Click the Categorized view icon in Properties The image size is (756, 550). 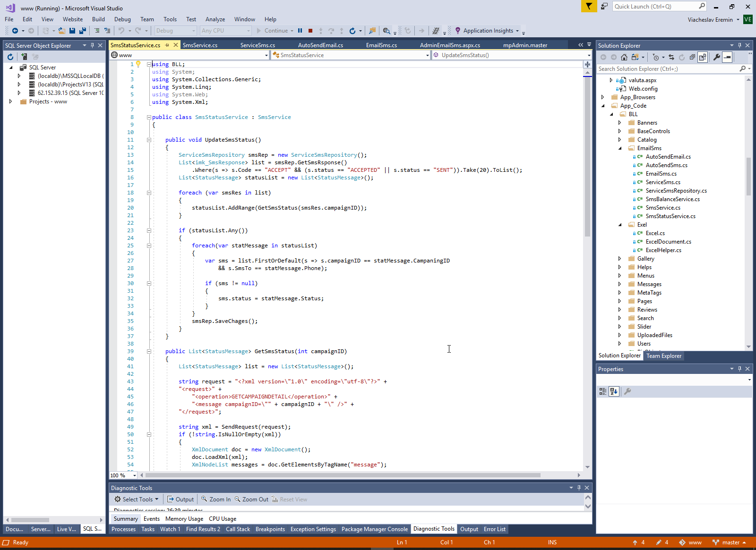pyautogui.click(x=602, y=391)
